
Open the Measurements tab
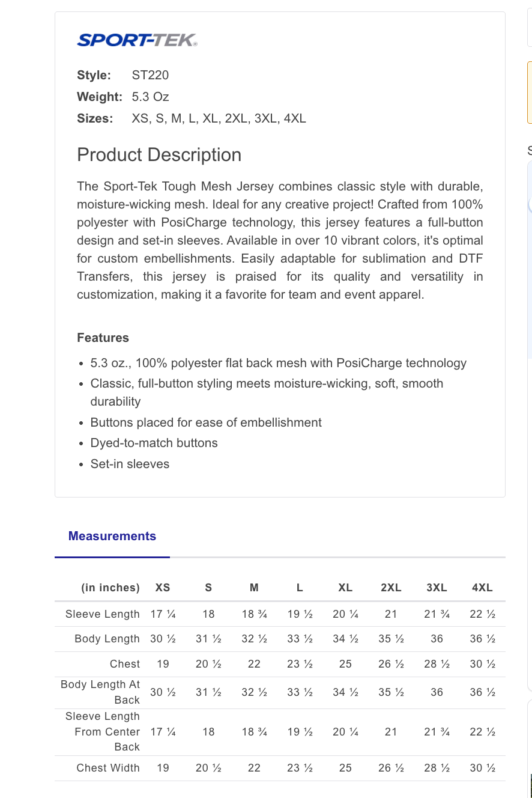point(112,536)
